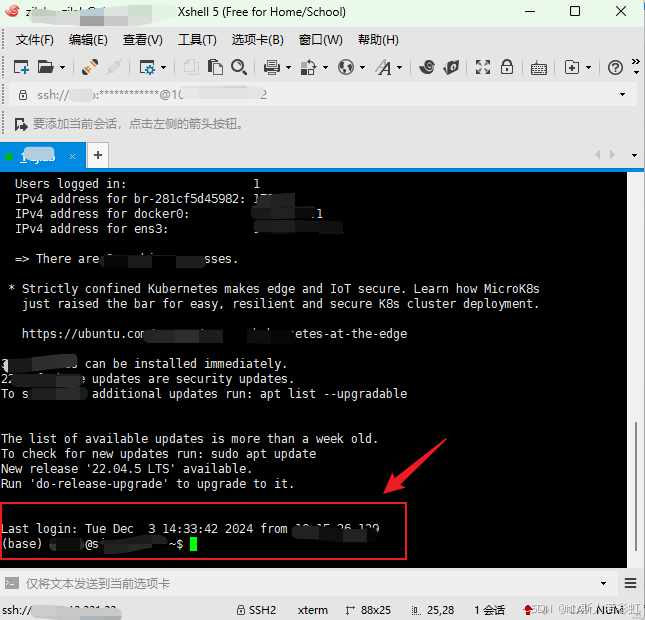Expand the Print dropdown arrow
The width and height of the screenshot is (645, 620).
click(x=288, y=67)
